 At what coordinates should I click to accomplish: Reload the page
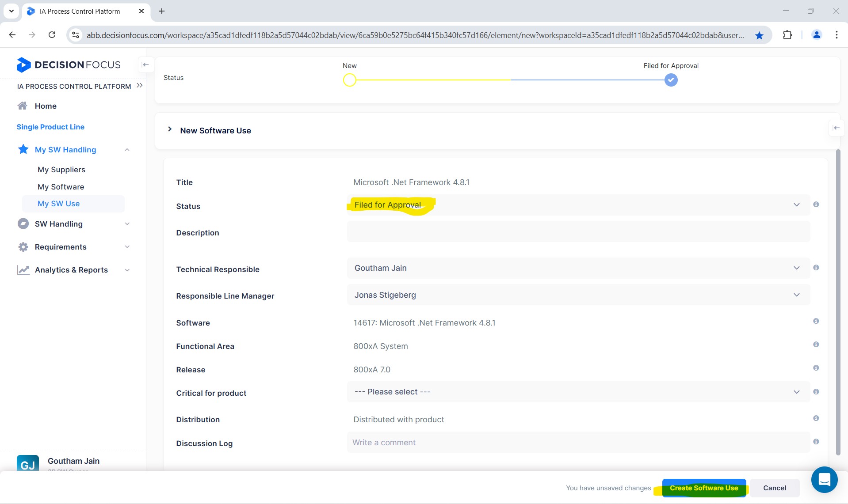pos(52,35)
